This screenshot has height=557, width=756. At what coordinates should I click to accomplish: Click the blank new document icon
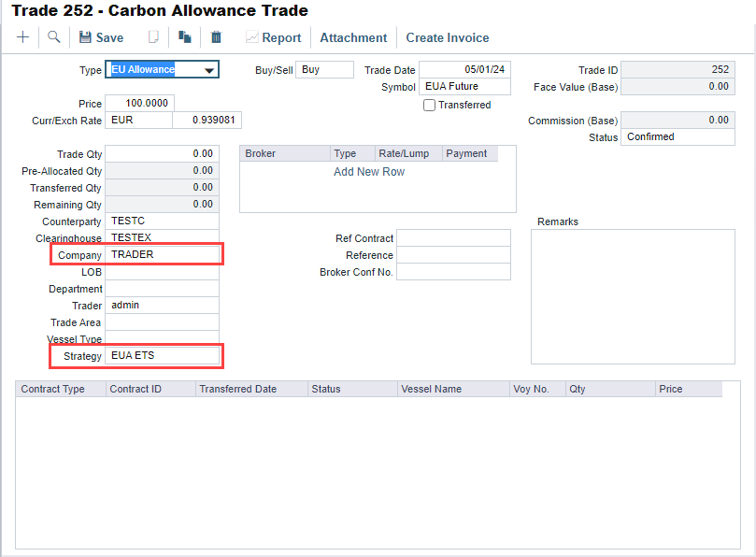pyautogui.click(x=154, y=37)
